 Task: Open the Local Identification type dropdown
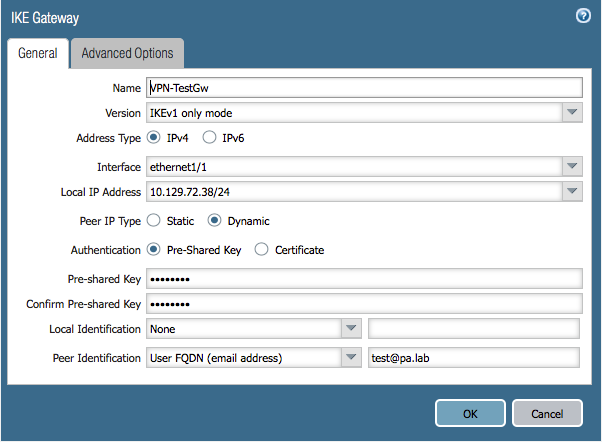click(x=351, y=328)
